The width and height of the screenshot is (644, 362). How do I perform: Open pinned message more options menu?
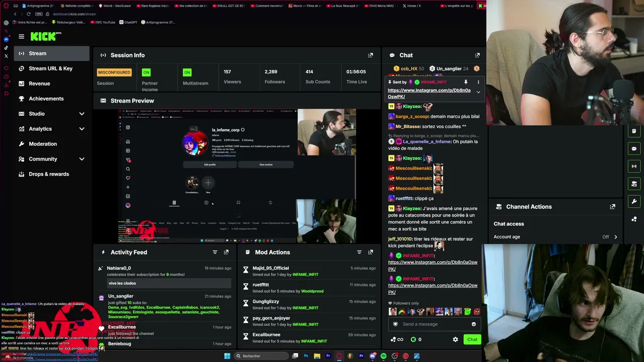coord(478,82)
